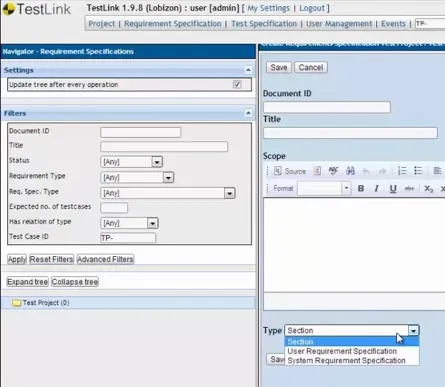445x387 pixels.
Task: Click the Expand tree button
Action: (28, 282)
